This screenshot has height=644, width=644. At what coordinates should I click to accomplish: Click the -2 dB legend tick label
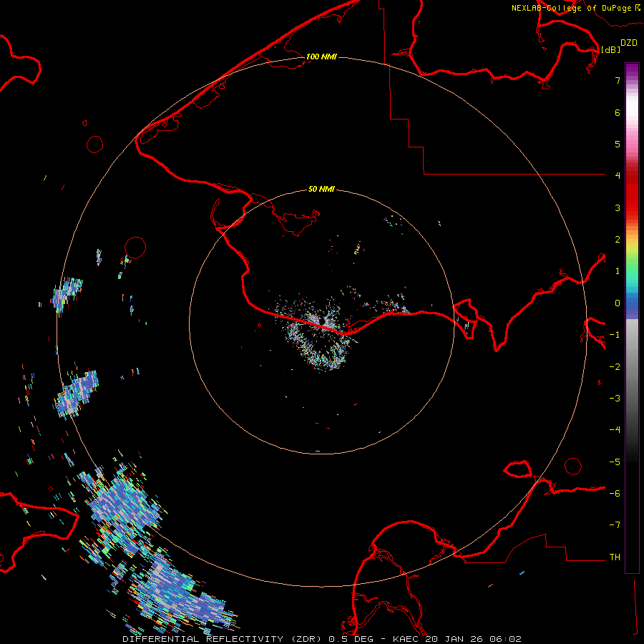coord(615,367)
